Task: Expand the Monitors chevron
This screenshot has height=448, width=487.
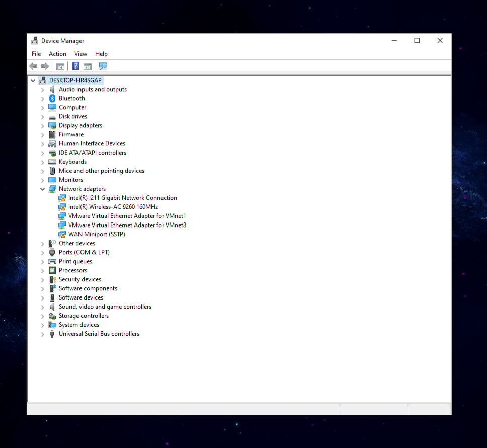Action: [x=43, y=180]
